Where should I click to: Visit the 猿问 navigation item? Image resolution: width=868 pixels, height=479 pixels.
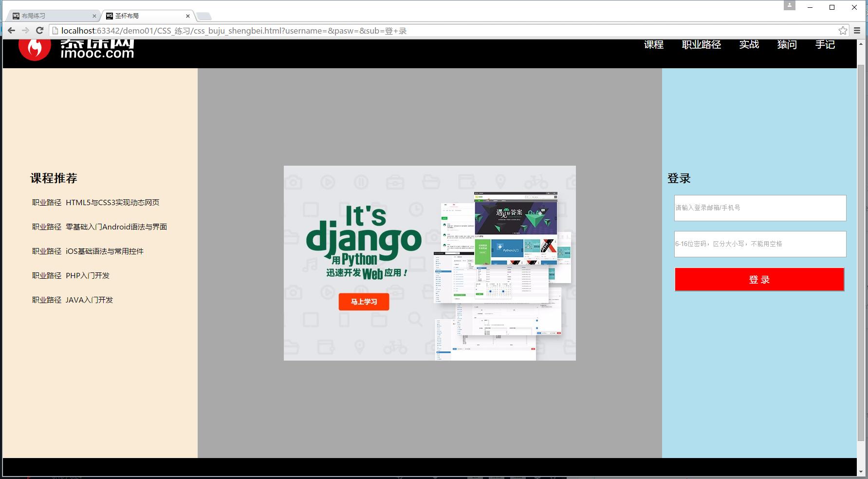click(x=787, y=44)
